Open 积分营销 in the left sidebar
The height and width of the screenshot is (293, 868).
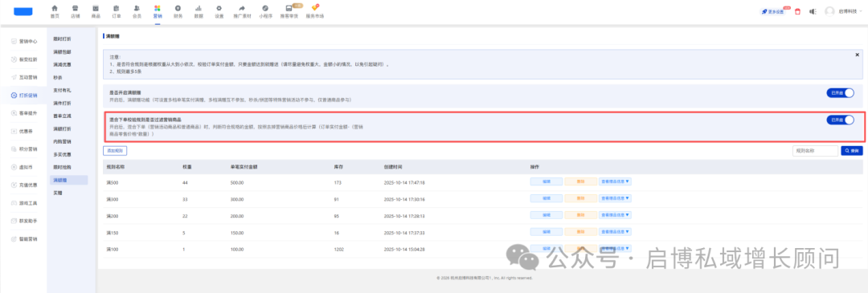[x=24, y=149]
